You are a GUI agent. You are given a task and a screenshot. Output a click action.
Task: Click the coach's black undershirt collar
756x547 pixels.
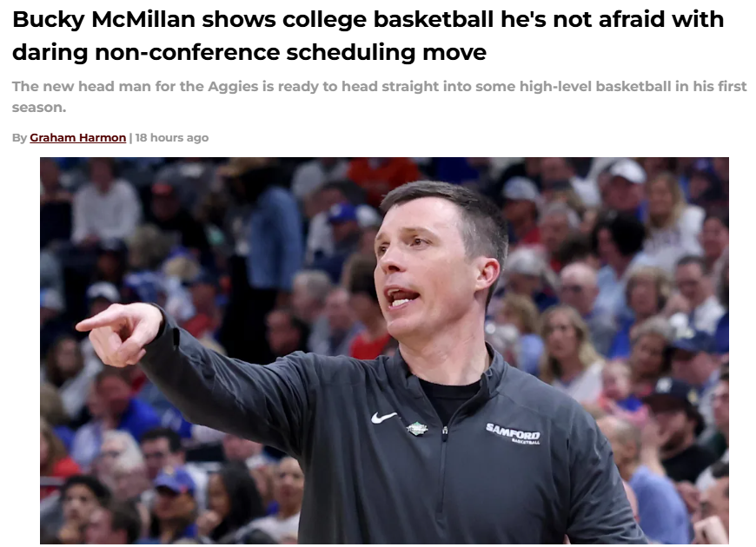pyautogui.click(x=449, y=392)
